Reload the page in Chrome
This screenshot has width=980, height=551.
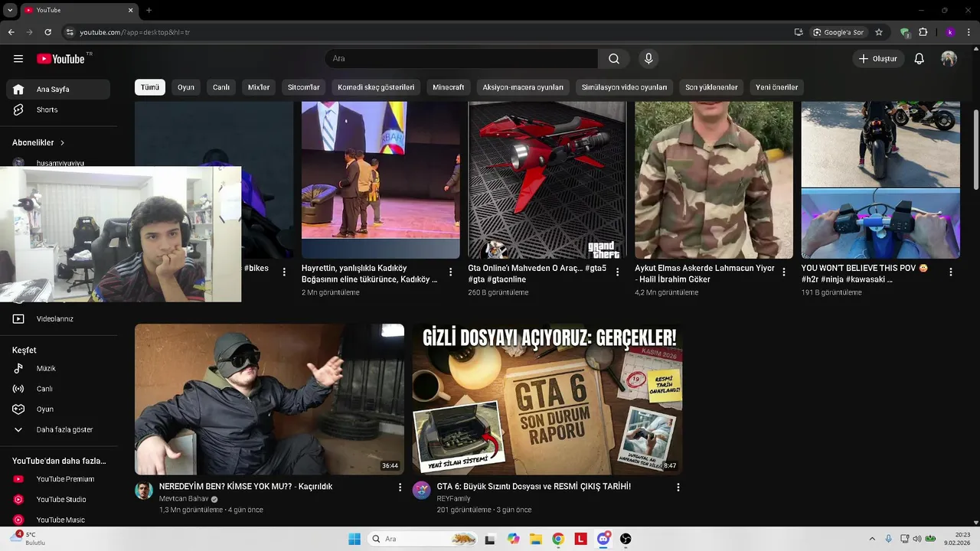click(x=47, y=32)
